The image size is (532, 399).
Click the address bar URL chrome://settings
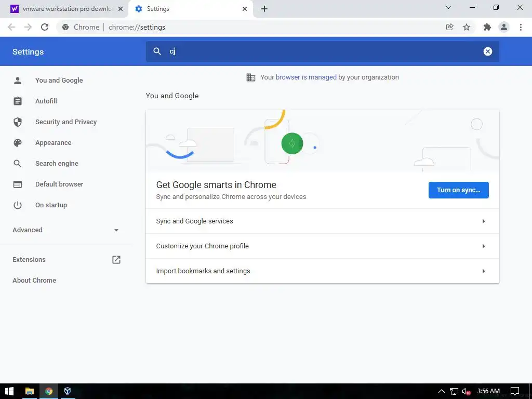pyautogui.click(x=137, y=27)
